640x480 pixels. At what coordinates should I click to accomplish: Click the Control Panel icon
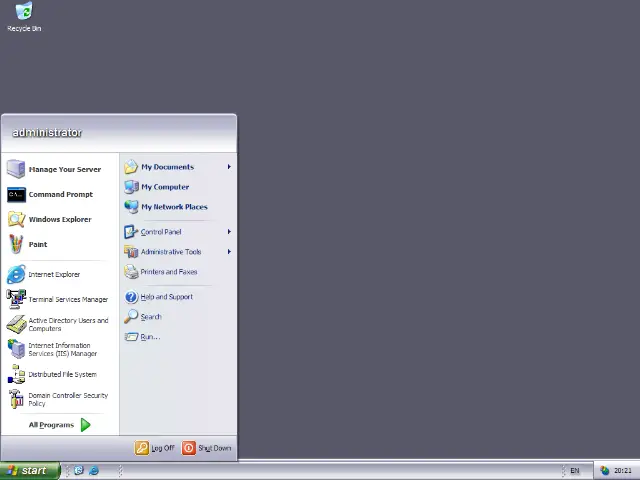[131, 232]
